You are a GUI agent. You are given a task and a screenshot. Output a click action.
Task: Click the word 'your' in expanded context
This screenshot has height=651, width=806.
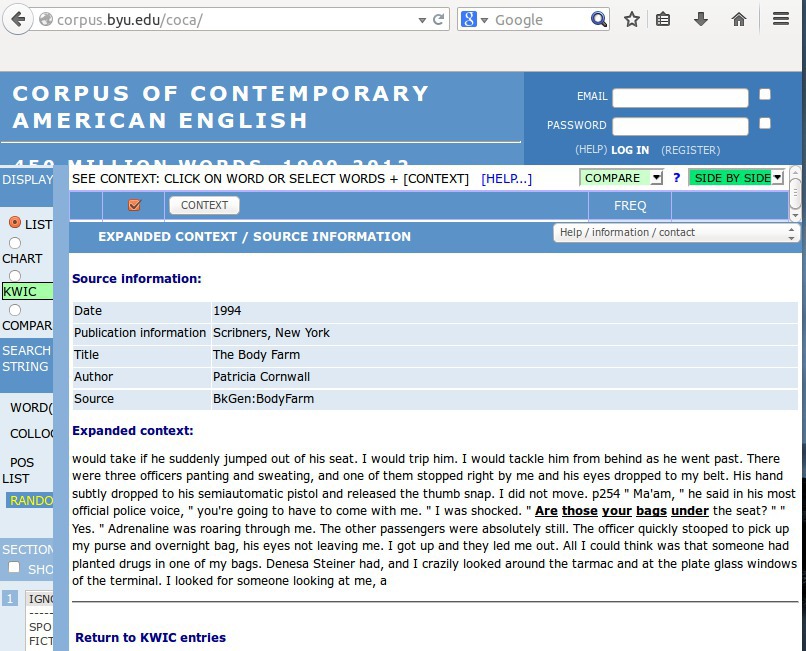tap(616, 511)
